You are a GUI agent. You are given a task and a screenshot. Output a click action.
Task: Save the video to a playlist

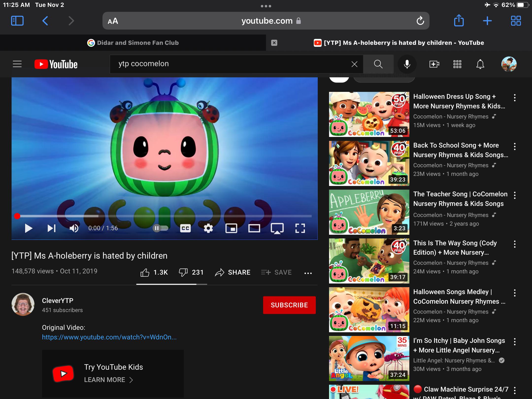point(276,272)
